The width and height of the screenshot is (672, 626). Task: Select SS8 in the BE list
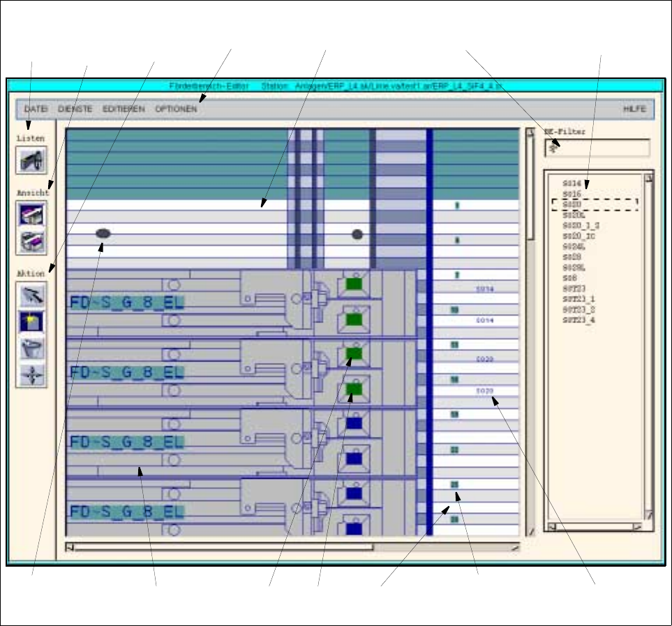click(x=569, y=278)
